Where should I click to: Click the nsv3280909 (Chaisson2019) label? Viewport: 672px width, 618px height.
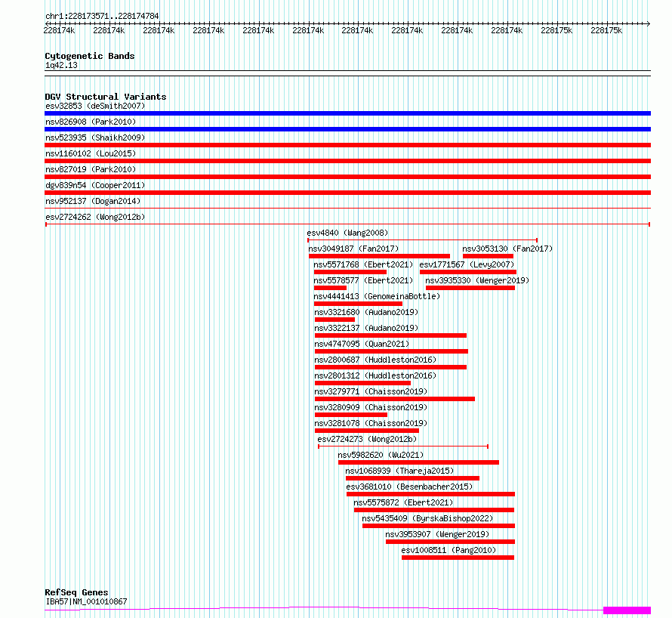point(371,407)
